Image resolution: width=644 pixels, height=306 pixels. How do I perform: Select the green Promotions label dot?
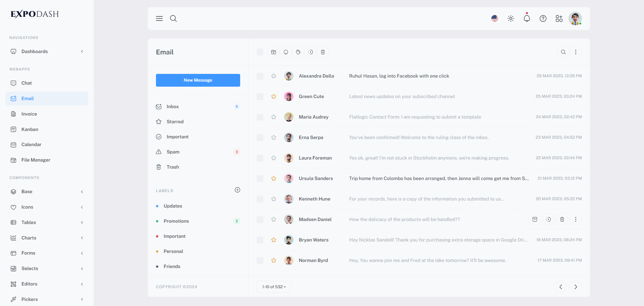(157, 221)
